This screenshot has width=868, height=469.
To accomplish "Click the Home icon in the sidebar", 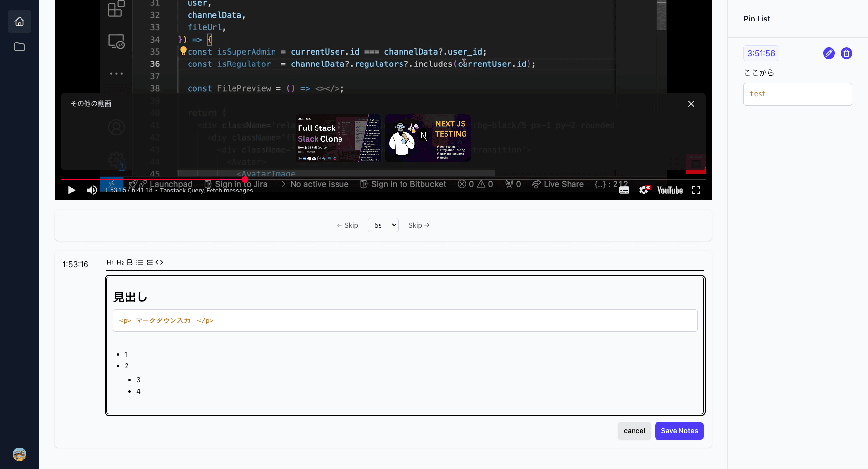I will coord(20,21).
